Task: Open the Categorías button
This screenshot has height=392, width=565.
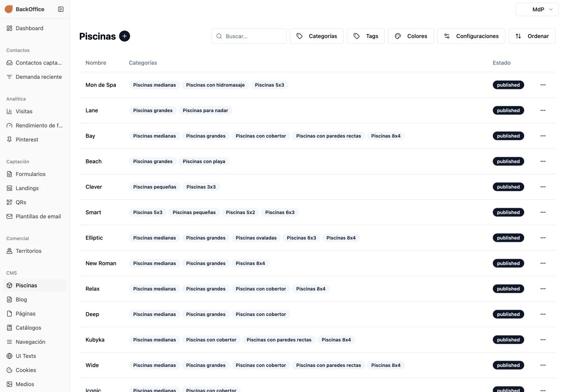Action: pos(317,36)
